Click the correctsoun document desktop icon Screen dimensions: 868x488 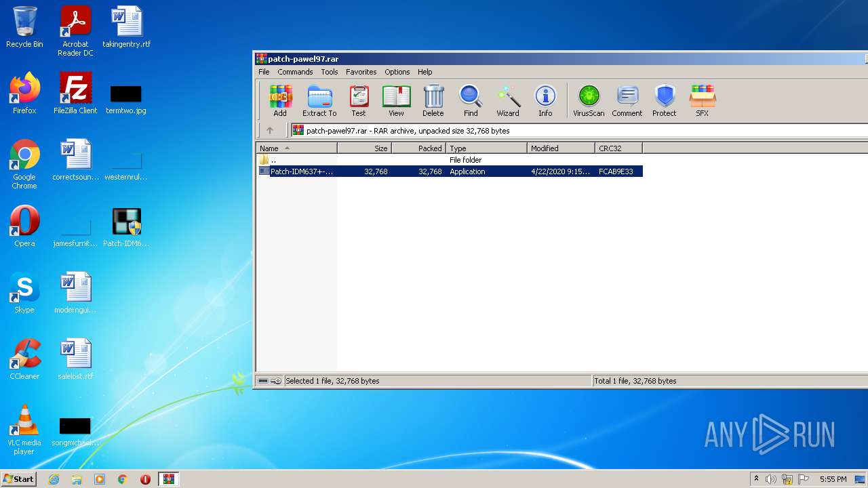pyautogui.click(x=75, y=160)
